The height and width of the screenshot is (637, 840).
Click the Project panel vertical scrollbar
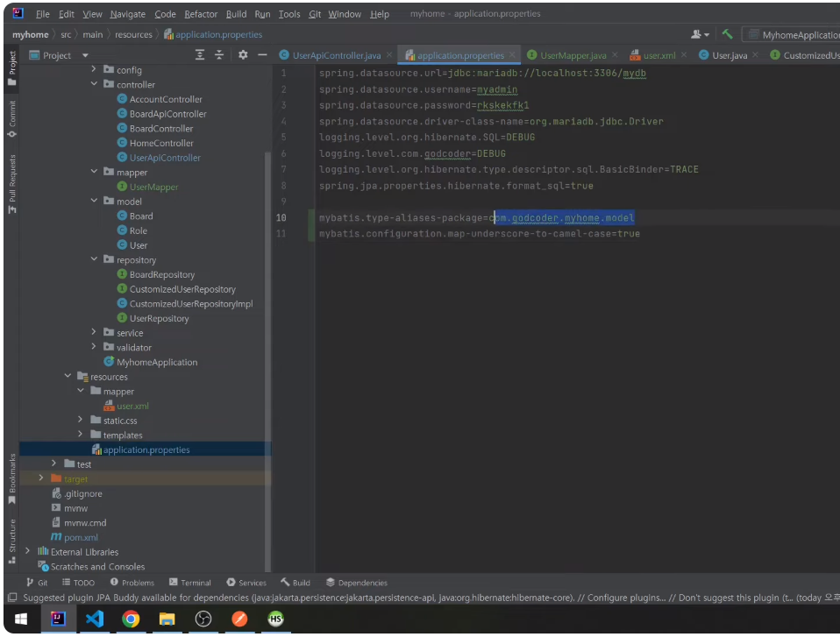[267, 361]
